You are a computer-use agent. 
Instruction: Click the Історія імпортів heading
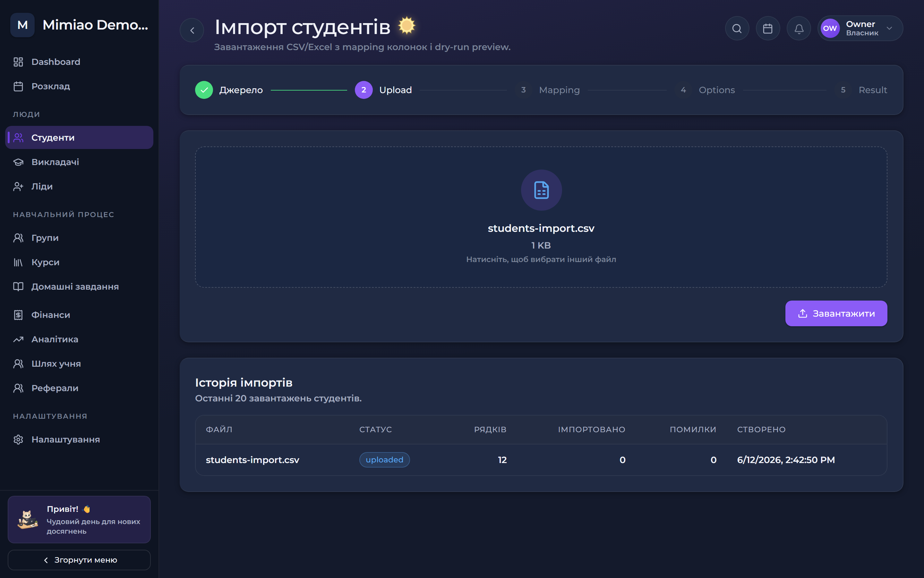(244, 383)
